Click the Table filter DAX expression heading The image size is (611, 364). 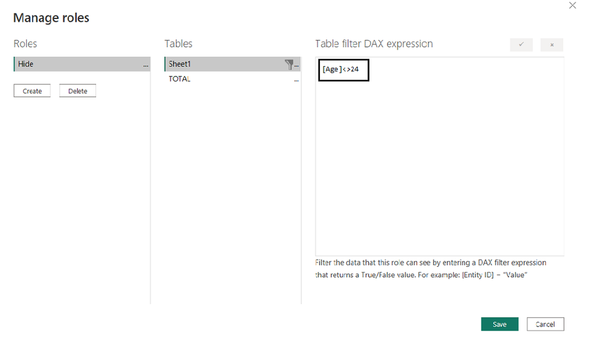coord(374,44)
